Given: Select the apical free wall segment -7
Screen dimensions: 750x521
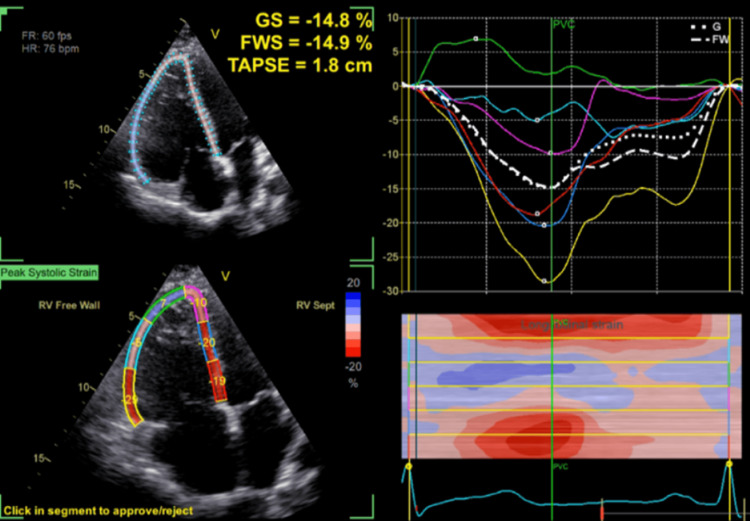Looking at the screenshot, I should tap(165, 302).
